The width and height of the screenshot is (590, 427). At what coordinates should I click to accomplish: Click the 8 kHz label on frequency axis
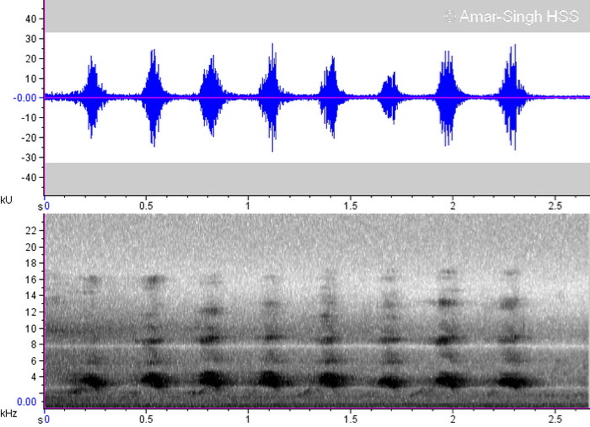[x=33, y=344]
